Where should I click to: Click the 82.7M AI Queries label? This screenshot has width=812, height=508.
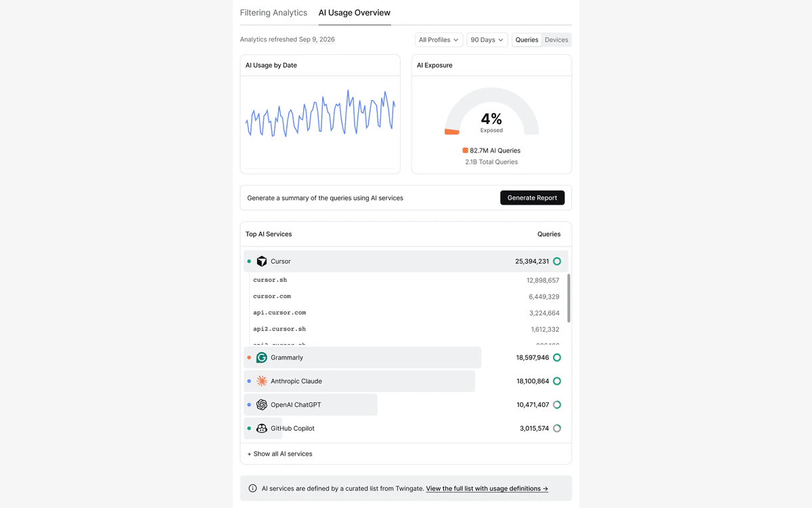(495, 150)
